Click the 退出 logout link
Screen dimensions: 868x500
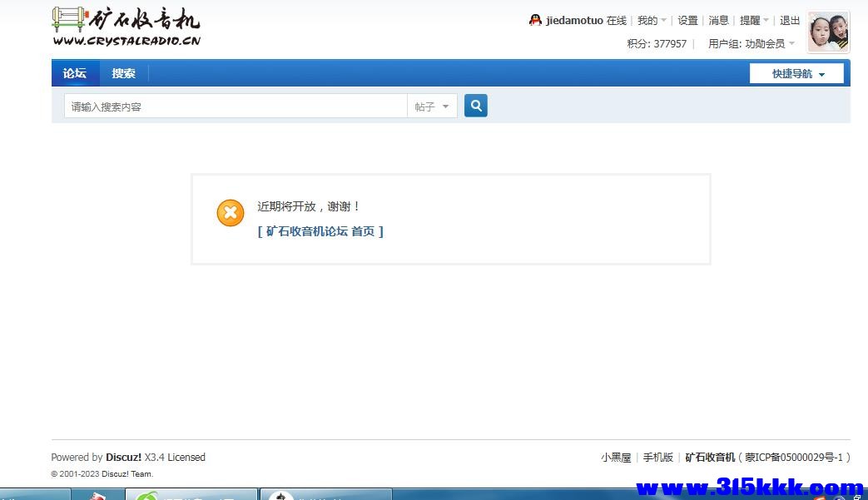click(790, 20)
